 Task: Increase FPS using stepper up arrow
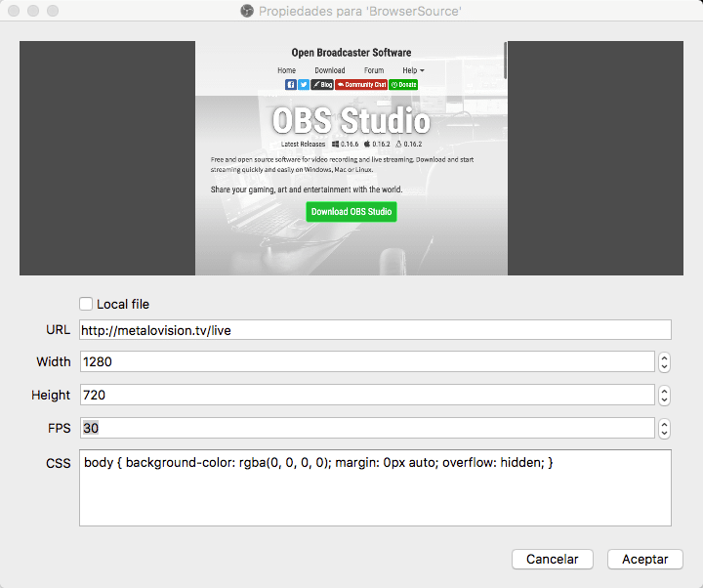(665, 423)
